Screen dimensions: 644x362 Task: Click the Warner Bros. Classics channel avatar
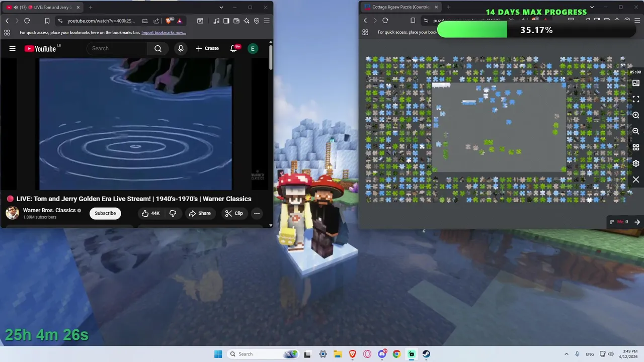12,213
